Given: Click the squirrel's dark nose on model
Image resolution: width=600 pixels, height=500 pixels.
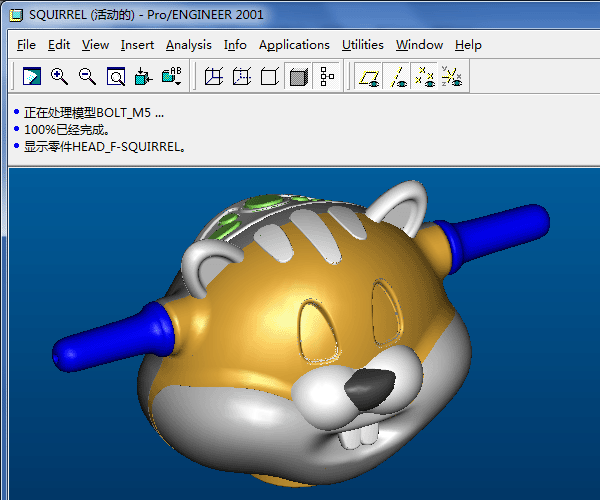Looking at the screenshot, I should pos(370,389).
